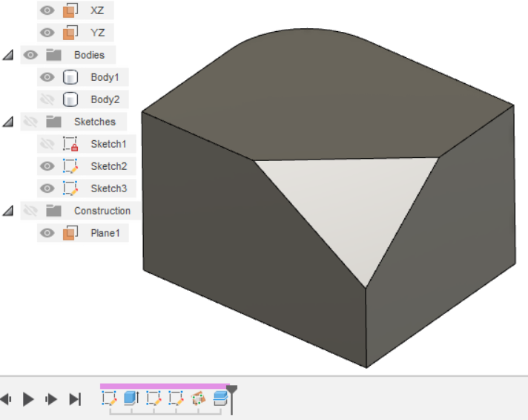The width and height of the screenshot is (528, 420).
Task: Collapse the Sketches folder triangle
Action: (x=8, y=122)
